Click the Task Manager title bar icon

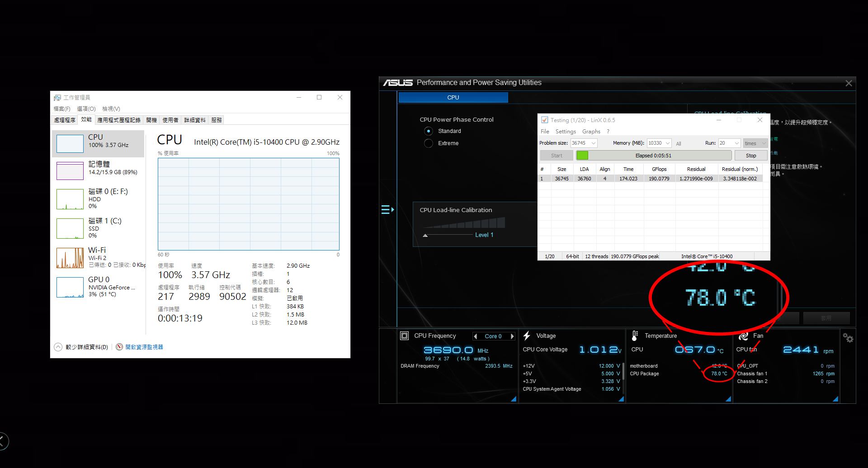pos(57,98)
